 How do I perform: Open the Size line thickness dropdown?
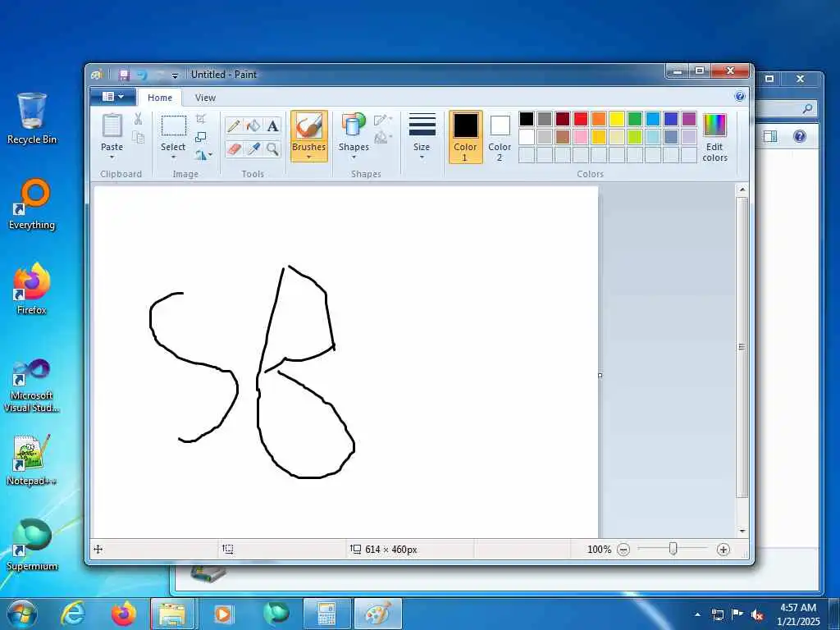pos(422,136)
